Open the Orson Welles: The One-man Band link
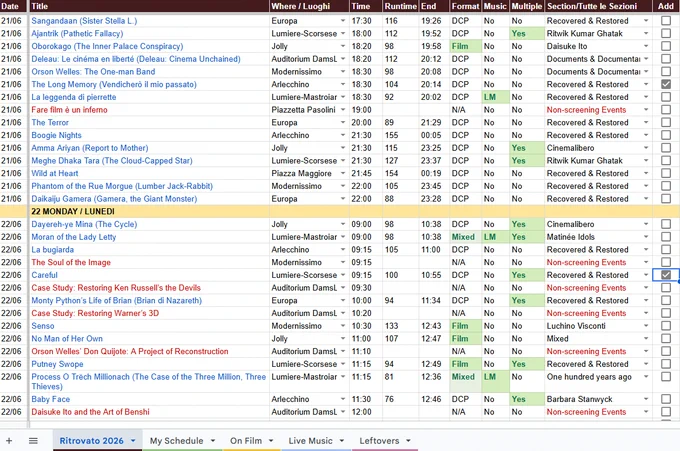The width and height of the screenshot is (680, 451). [93, 72]
